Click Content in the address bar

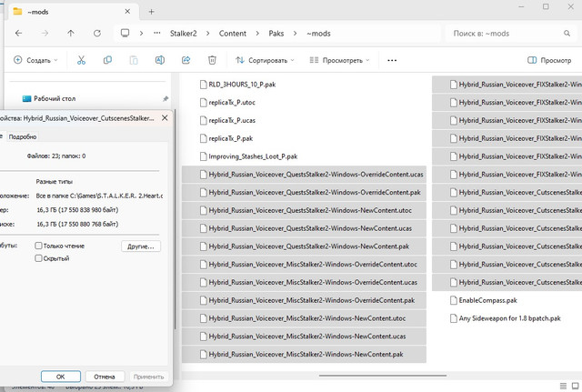pyautogui.click(x=233, y=34)
